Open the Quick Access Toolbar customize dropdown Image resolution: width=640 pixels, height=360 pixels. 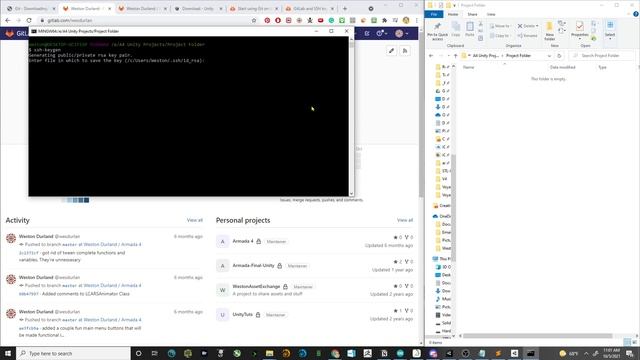[454, 5]
